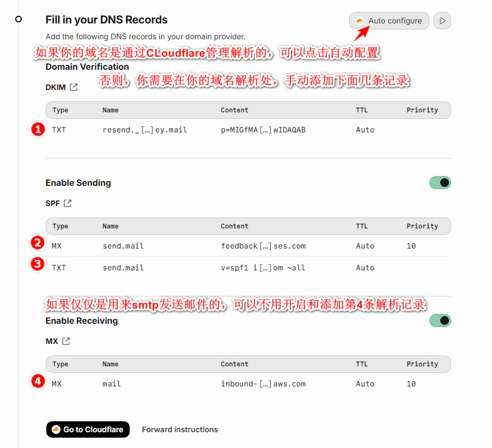The height and width of the screenshot is (448, 492).
Task: Click the small circle marker at top left
Action: pyautogui.click(x=19, y=19)
